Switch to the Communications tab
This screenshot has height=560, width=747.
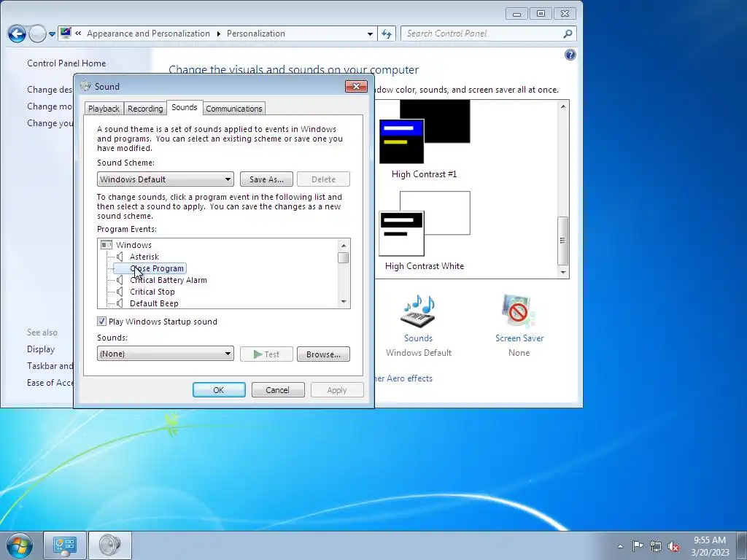tap(234, 109)
